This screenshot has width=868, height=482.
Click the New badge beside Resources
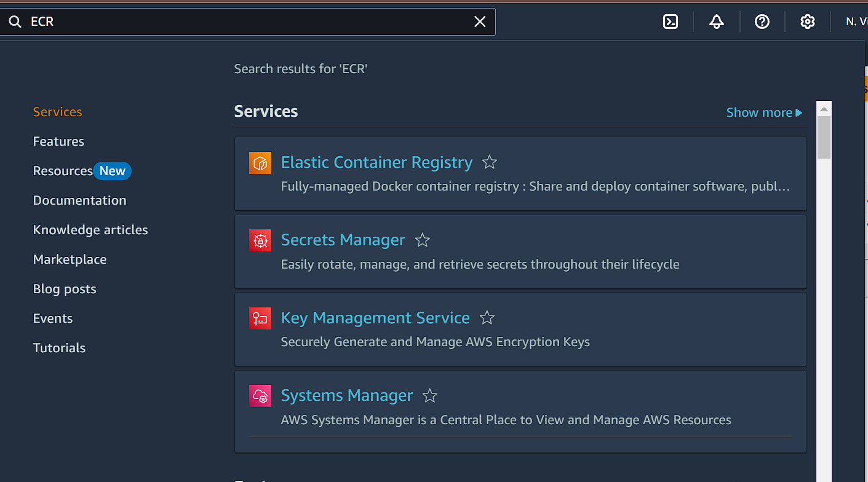113,171
